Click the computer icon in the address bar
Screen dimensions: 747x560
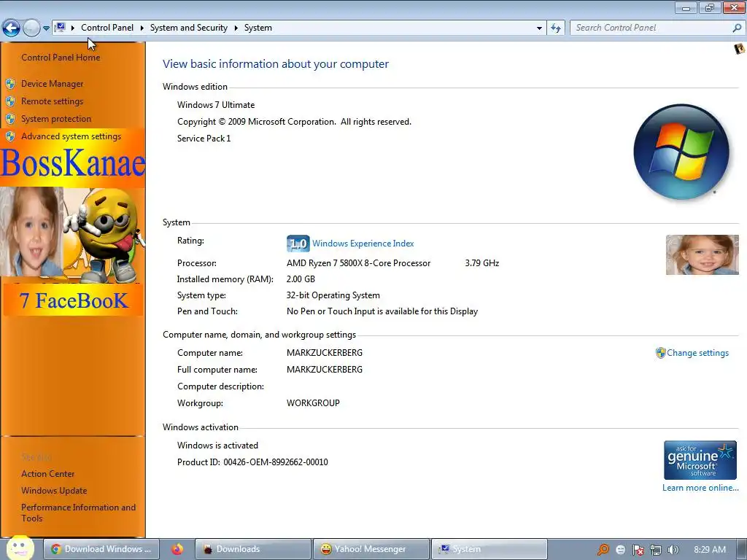click(x=60, y=28)
